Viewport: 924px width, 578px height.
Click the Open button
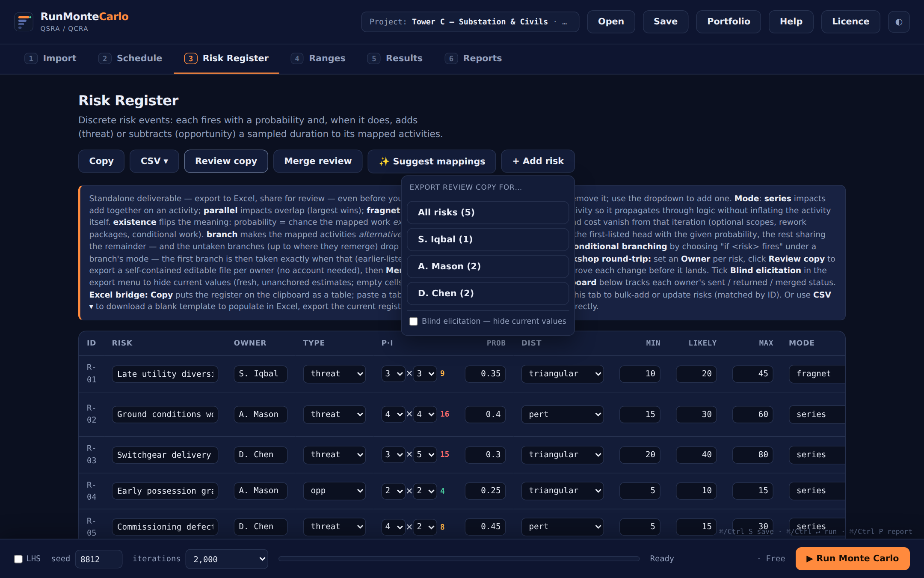click(611, 22)
